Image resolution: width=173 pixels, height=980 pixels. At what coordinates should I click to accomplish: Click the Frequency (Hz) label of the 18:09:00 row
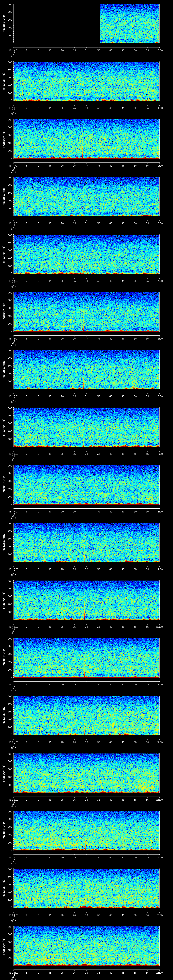[x=4, y=24]
